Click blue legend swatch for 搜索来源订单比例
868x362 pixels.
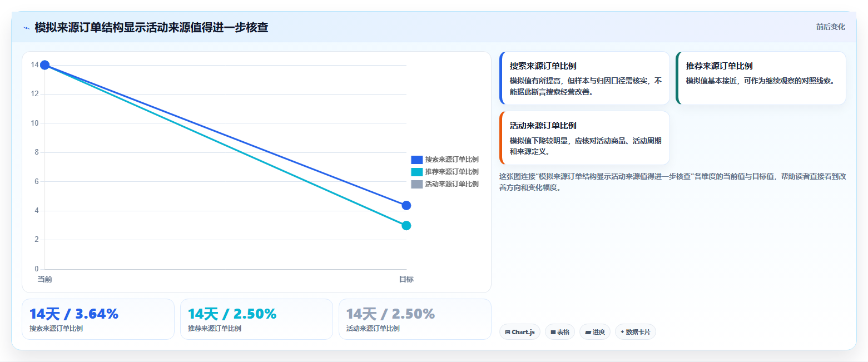coord(417,160)
